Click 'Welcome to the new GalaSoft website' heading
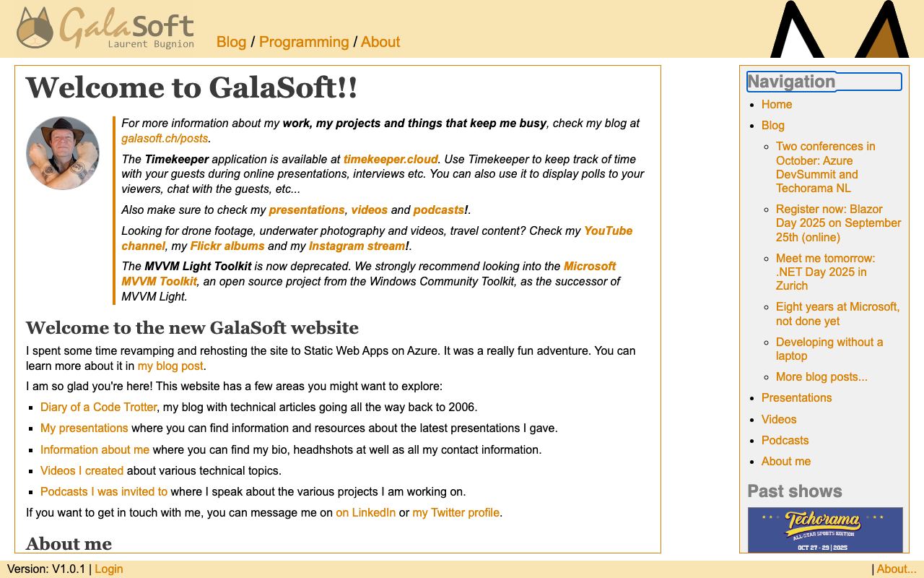 192,327
